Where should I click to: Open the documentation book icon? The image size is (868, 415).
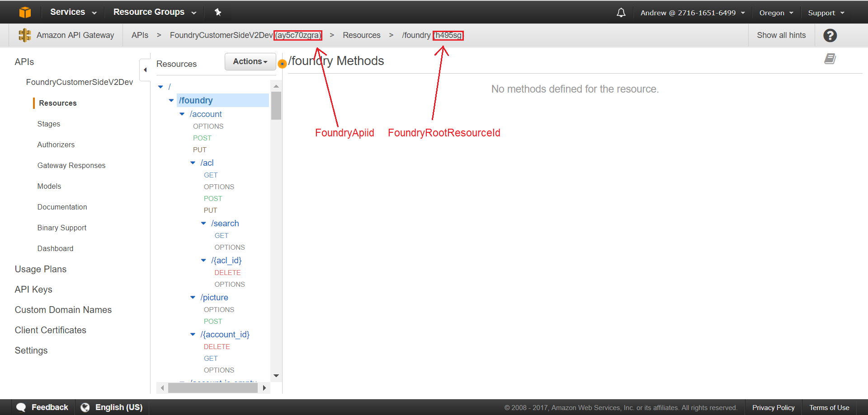click(x=830, y=59)
